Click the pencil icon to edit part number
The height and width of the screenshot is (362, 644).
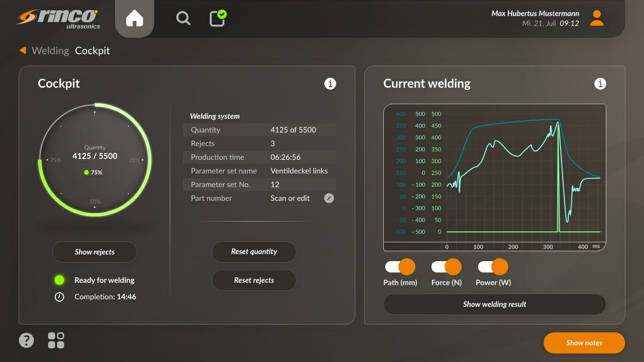(329, 198)
